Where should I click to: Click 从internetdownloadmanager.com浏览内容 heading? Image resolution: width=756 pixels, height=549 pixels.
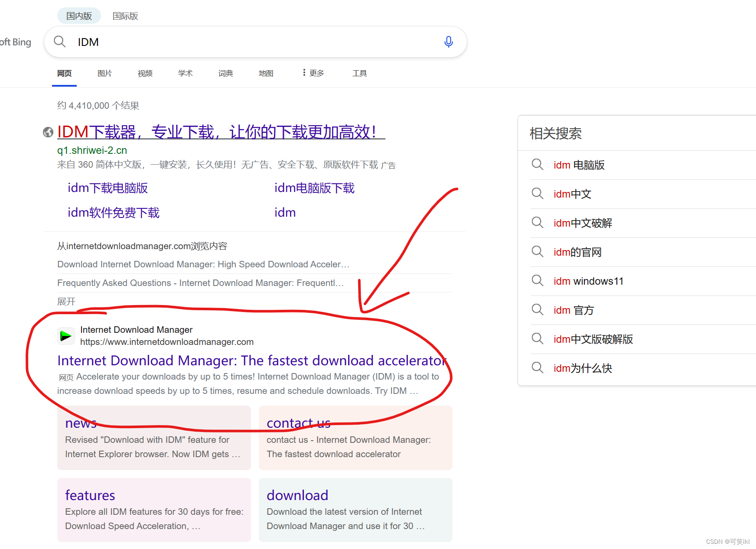pyautogui.click(x=142, y=246)
